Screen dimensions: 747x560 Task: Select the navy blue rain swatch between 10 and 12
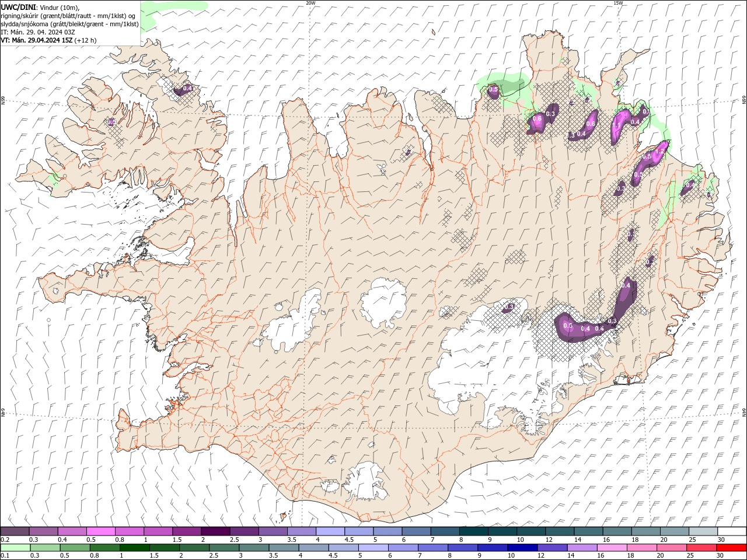[522, 548]
